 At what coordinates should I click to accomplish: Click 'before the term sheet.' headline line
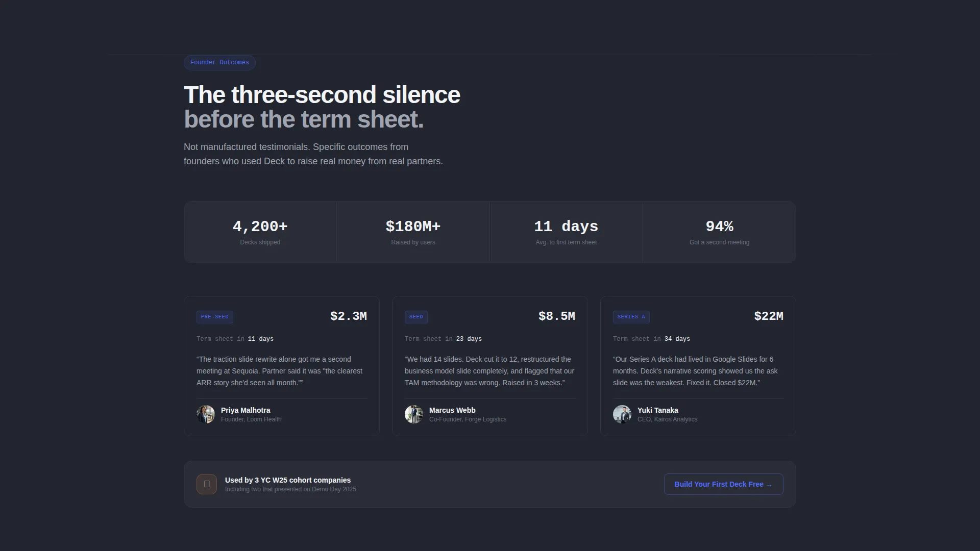(x=304, y=119)
